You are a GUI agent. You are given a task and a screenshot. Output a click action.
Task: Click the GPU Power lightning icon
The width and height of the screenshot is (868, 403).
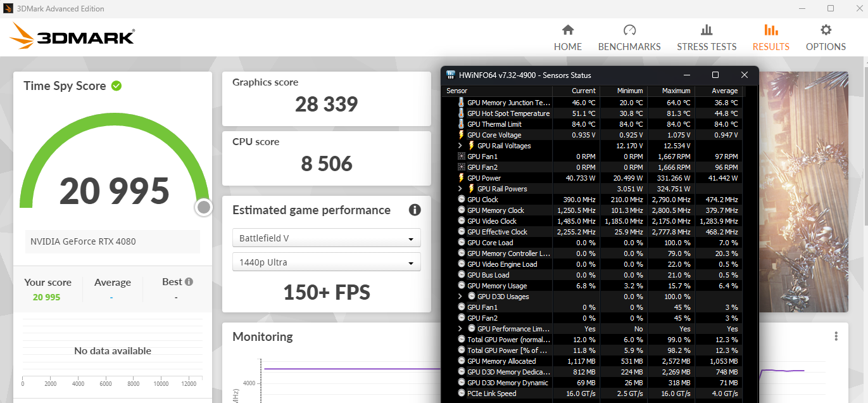pos(461,178)
